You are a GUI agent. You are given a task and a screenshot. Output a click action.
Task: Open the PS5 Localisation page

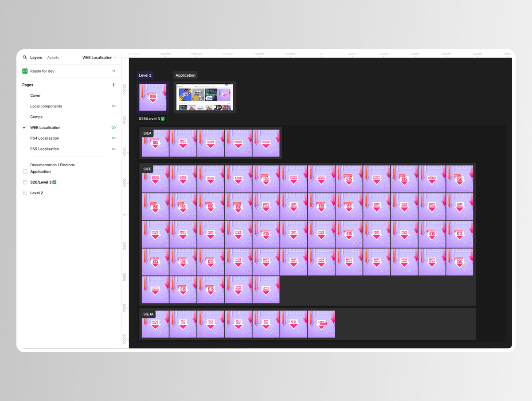click(x=44, y=149)
